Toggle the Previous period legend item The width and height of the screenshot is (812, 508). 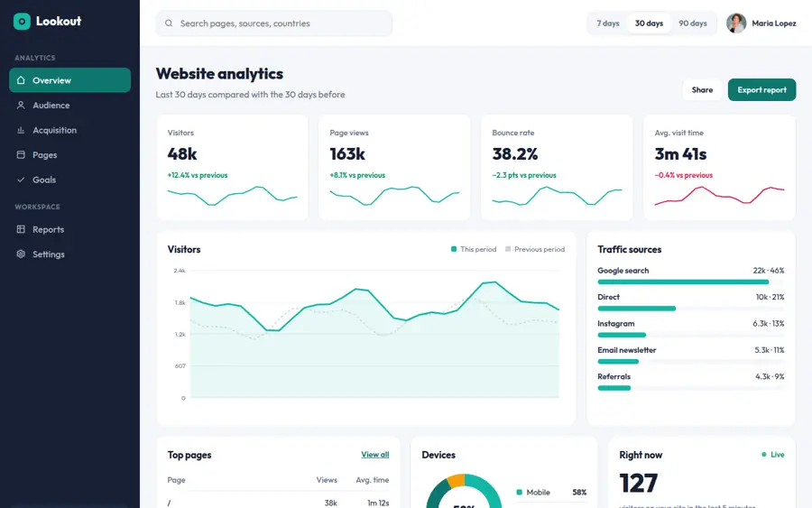click(x=535, y=249)
